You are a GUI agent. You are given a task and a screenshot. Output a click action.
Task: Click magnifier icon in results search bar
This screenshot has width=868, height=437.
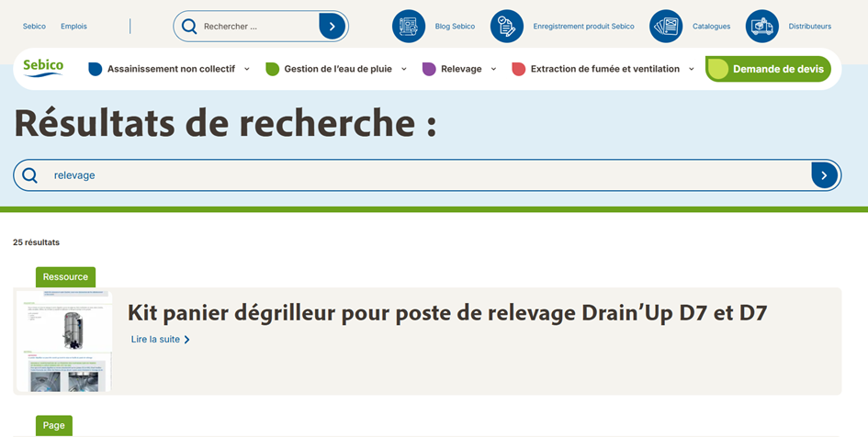pos(30,175)
